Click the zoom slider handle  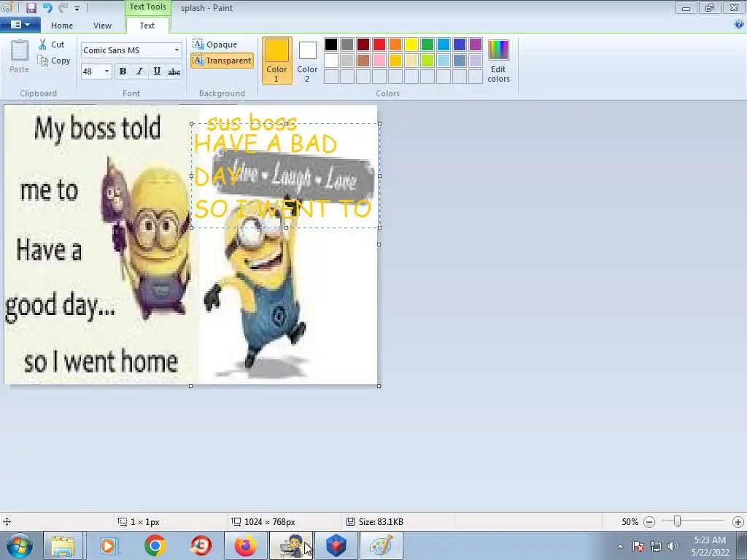coord(677,521)
